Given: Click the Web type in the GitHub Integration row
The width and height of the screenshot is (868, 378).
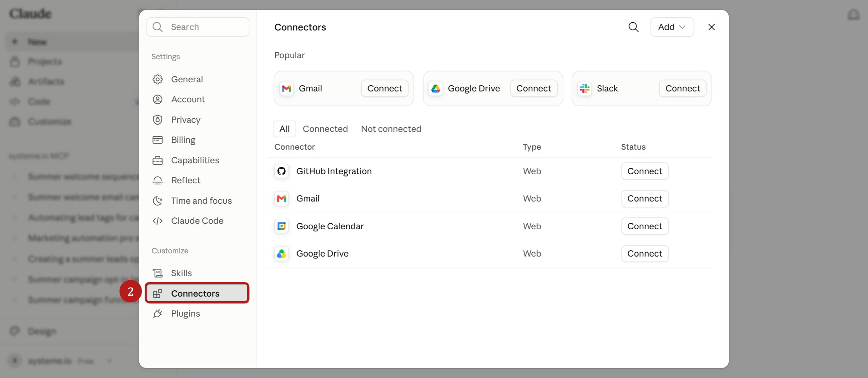Looking at the screenshot, I should pos(532,171).
